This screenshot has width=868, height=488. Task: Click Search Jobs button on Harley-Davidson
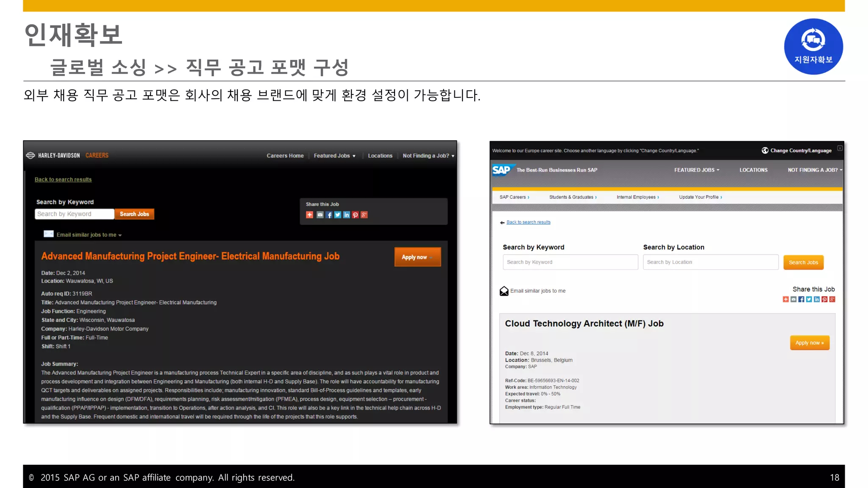click(134, 214)
